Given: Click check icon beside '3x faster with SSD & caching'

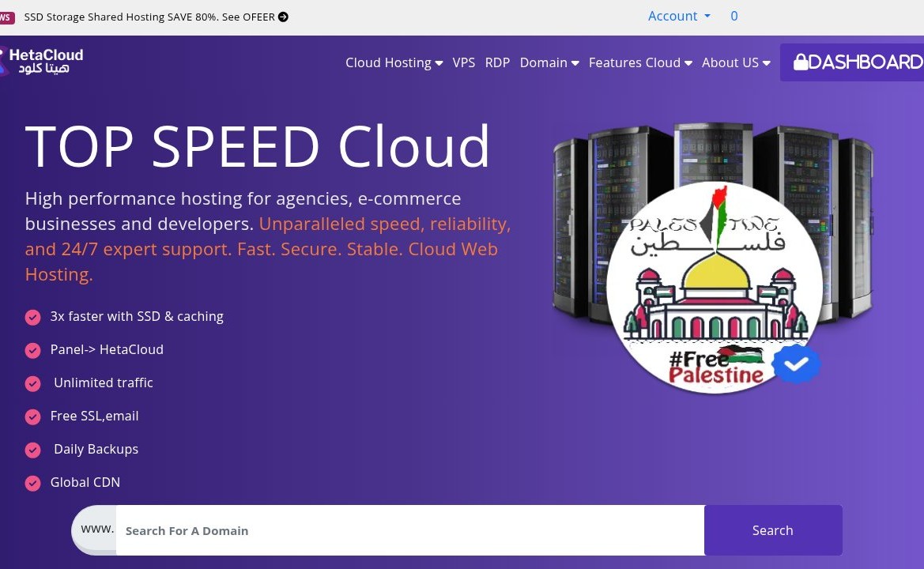Looking at the screenshot, I should click(x=33, y=318).
